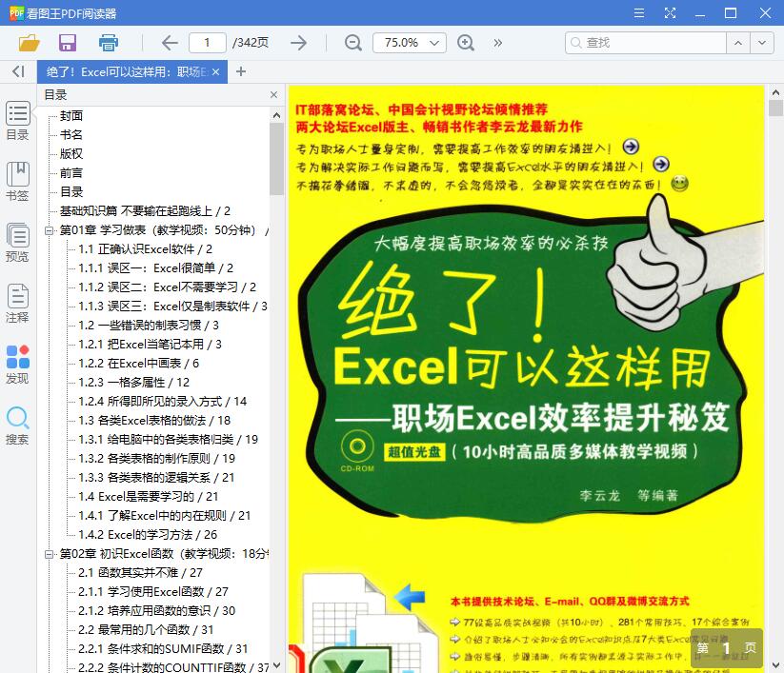The image size is (784, 673).
Task: Click the outline panel scrollbar thumb
Action: coord(276,159)
